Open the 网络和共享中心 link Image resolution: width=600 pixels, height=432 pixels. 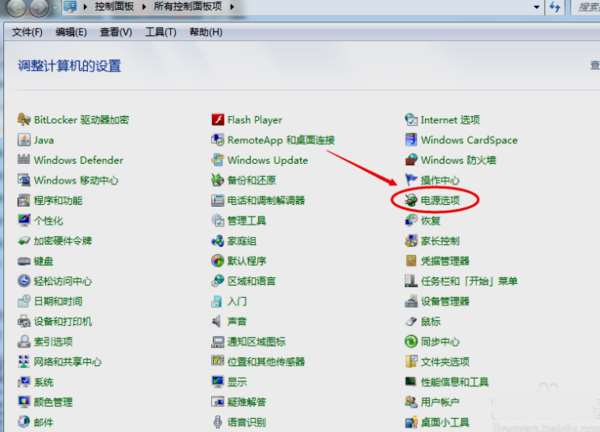click(67, 362)
